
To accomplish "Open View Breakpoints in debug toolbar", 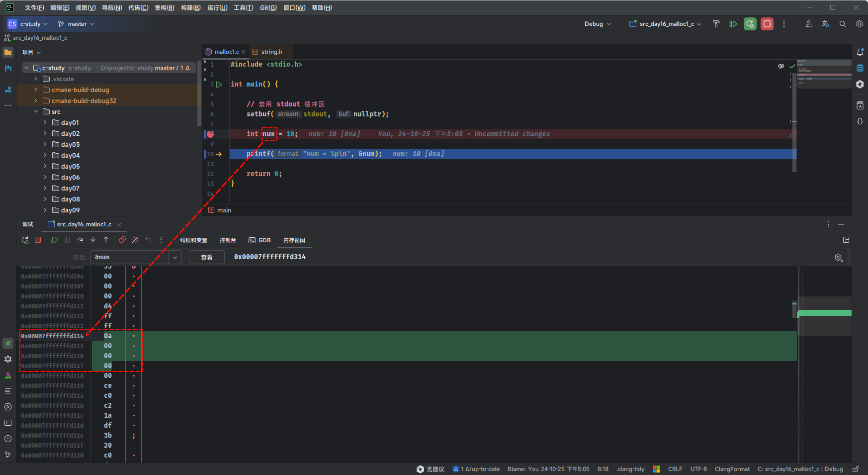I will (x=122, y=240).
